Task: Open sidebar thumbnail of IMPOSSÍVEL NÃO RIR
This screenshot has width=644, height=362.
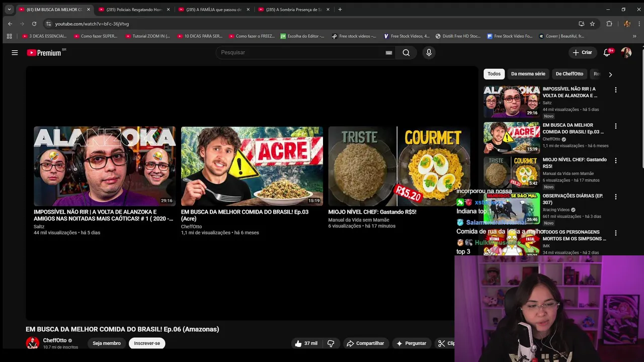Action: (x=512, y=102)
